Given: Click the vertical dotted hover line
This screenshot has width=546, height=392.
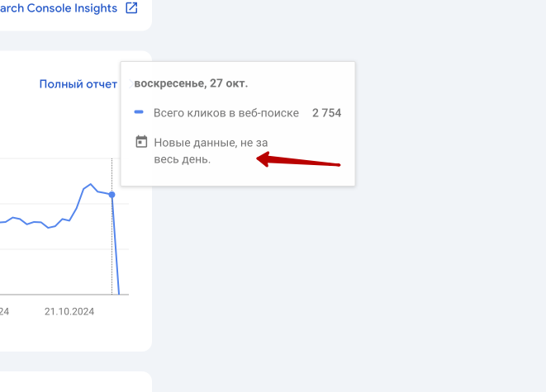Looking at the screenshot, I should point(112,248).
